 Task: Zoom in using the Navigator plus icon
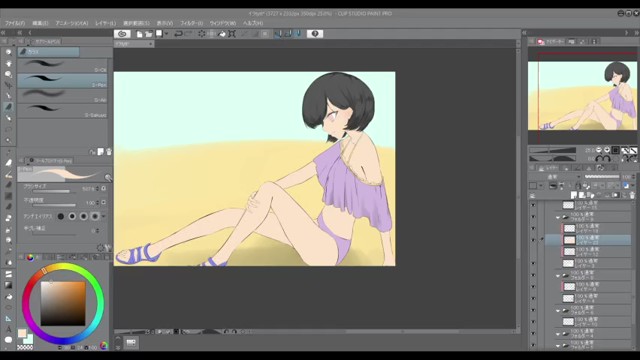(607, 150)
